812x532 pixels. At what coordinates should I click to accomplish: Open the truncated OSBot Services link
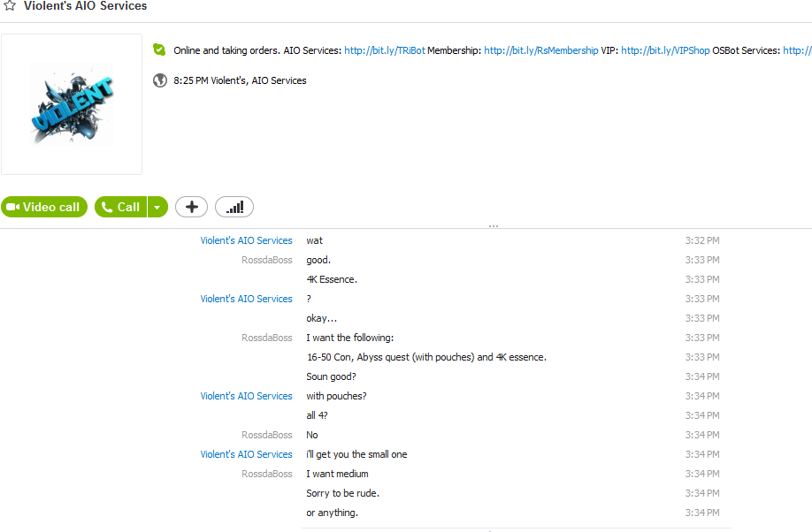[x=798, y=50]
